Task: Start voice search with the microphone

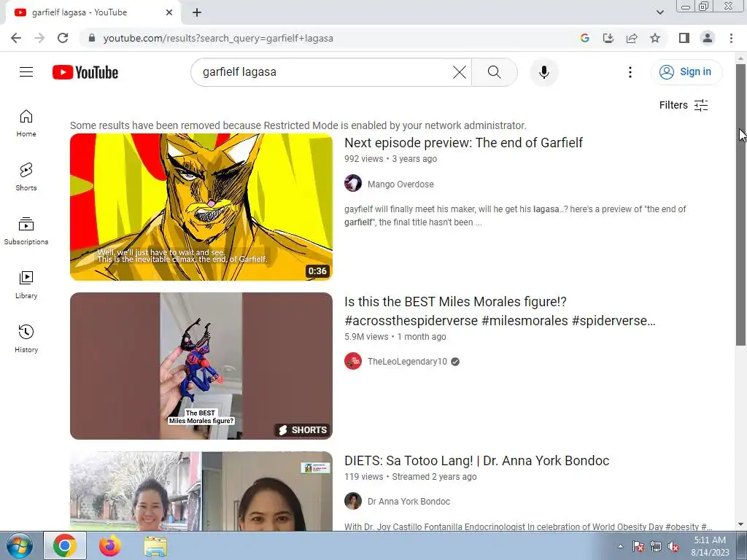Action: coord(544,72)
